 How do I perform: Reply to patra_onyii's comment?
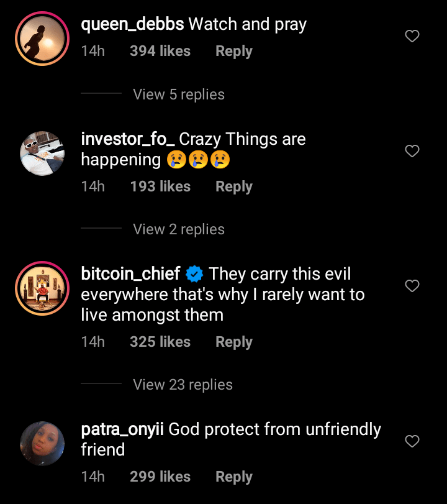coord(233,477)
